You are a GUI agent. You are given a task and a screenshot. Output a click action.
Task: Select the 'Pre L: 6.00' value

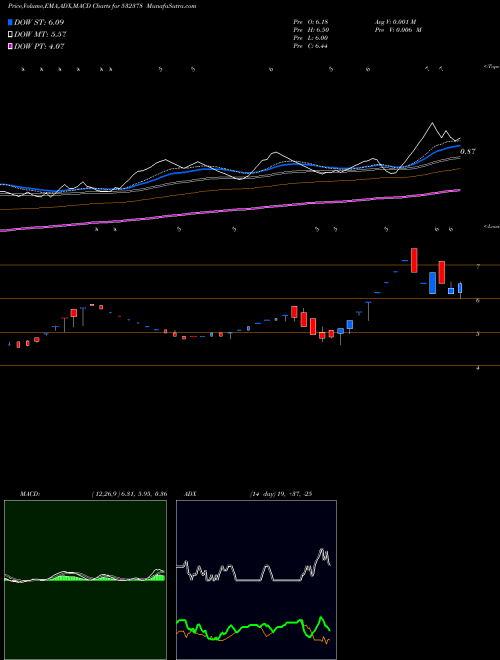[311, 38]
